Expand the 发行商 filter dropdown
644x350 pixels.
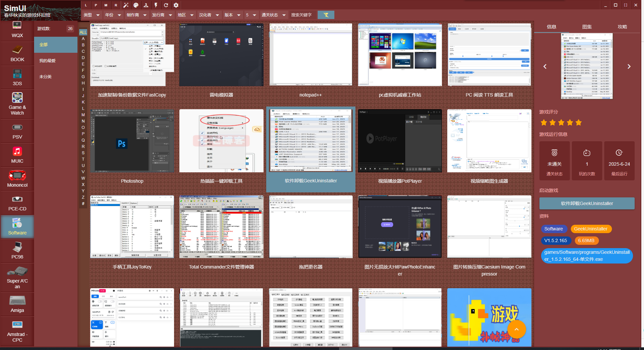[x=162, y=15]
